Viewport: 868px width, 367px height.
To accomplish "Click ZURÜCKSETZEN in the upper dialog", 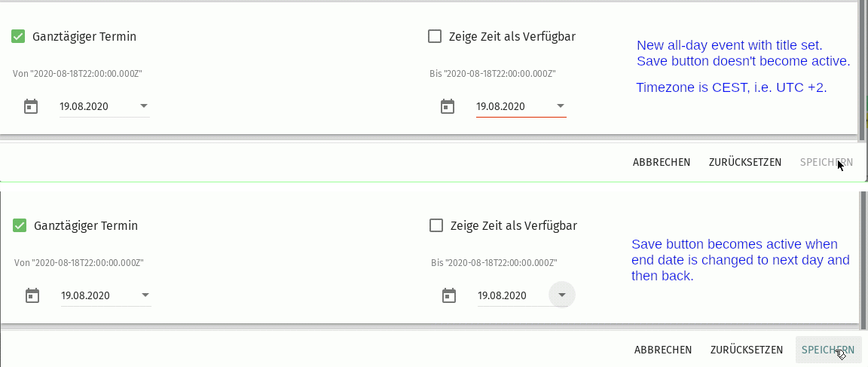I will pos(745,162).
